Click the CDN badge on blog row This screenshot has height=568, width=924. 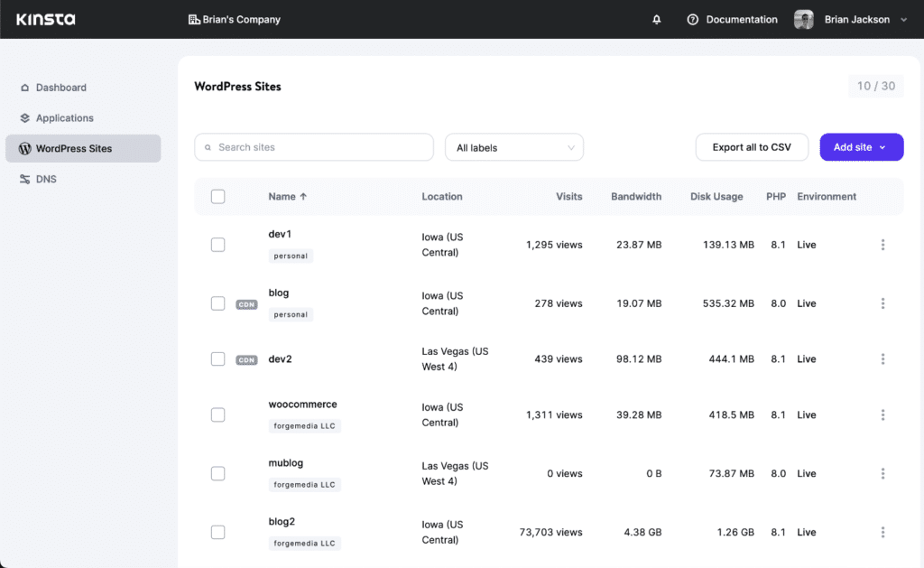coord(246,304)
